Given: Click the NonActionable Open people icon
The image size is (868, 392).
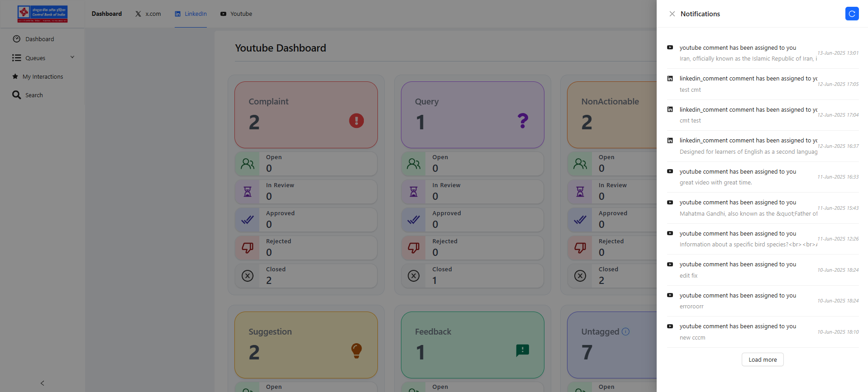Looking at the screenshot, I should 580,164.
